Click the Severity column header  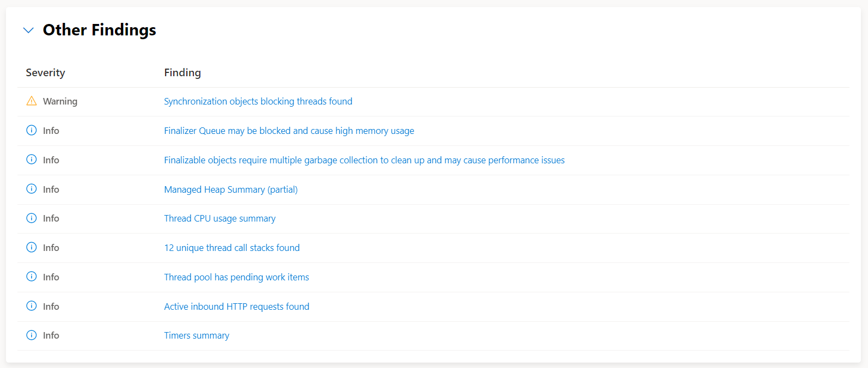coord(45,72)
